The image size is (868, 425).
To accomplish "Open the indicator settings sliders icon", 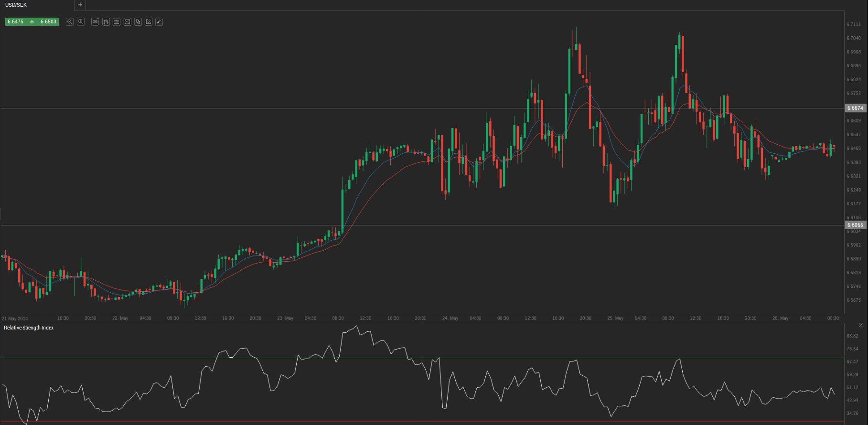I will 117,22.
